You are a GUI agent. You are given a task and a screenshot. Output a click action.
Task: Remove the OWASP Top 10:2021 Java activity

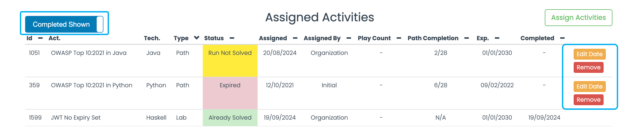pos(588,67)
